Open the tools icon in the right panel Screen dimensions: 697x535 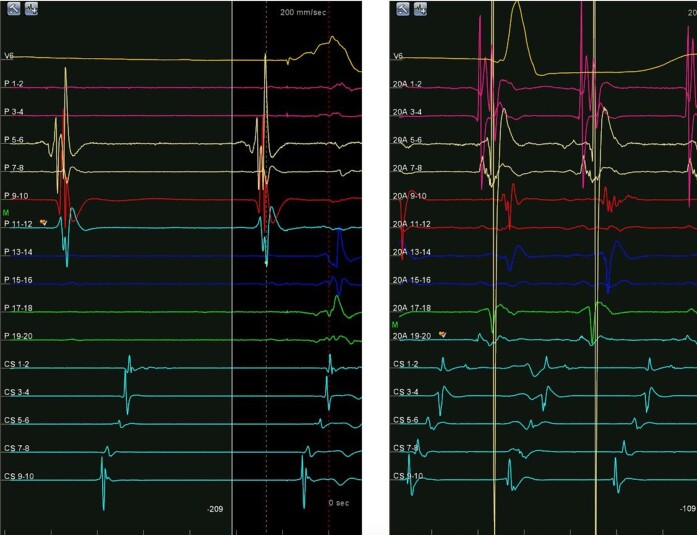(x=403, y=8)
